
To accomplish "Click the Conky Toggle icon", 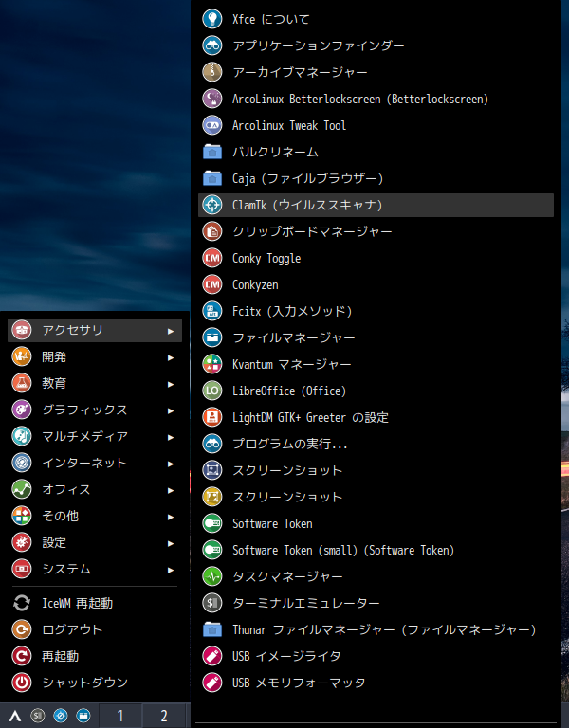I will click(x=212, y=258).
